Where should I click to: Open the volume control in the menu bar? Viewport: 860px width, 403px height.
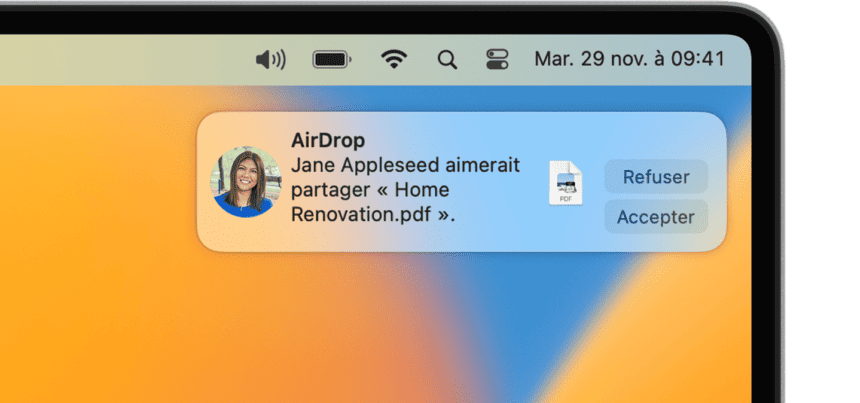point(271,59)
